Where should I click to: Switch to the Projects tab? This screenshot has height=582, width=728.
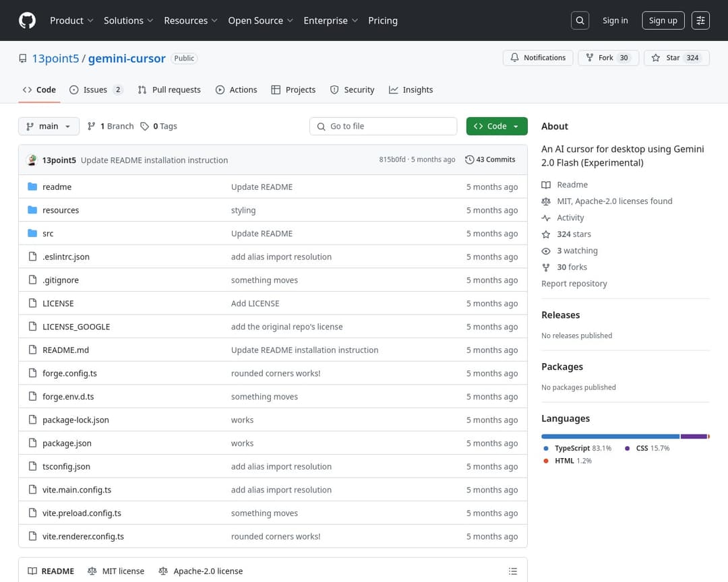click(x=293, y=90)
